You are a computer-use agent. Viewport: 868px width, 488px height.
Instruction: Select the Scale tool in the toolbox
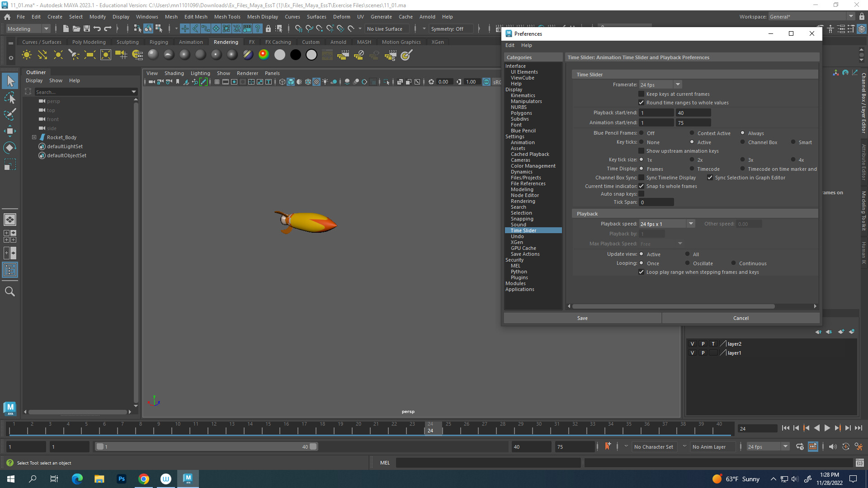tap(10, 164)
